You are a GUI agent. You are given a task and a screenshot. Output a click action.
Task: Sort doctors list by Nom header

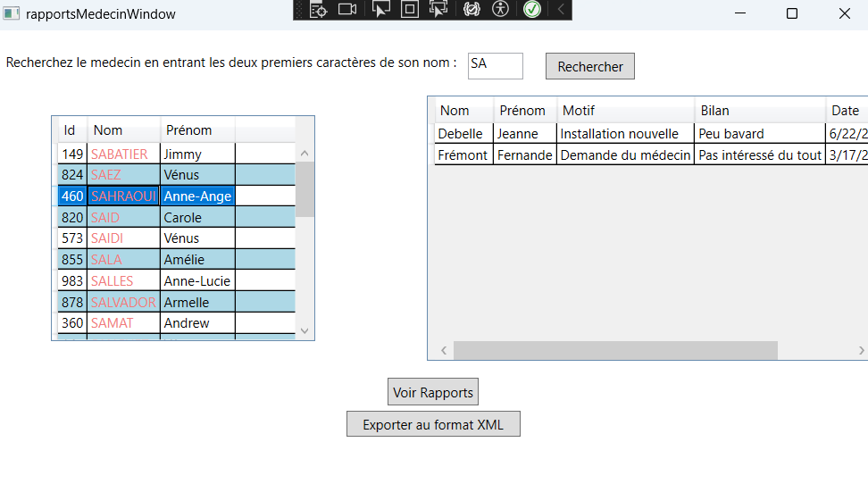tap(123, 130)
